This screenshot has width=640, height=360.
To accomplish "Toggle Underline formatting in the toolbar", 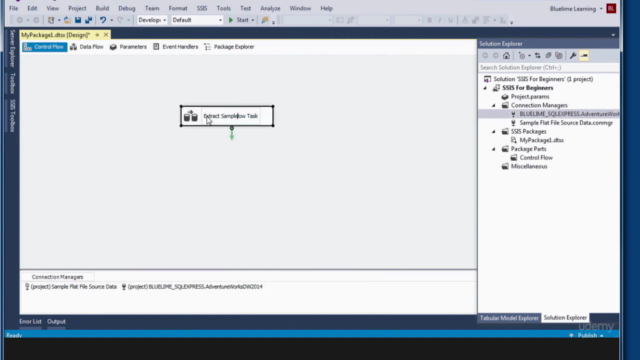I will click(x=450, y=20).
